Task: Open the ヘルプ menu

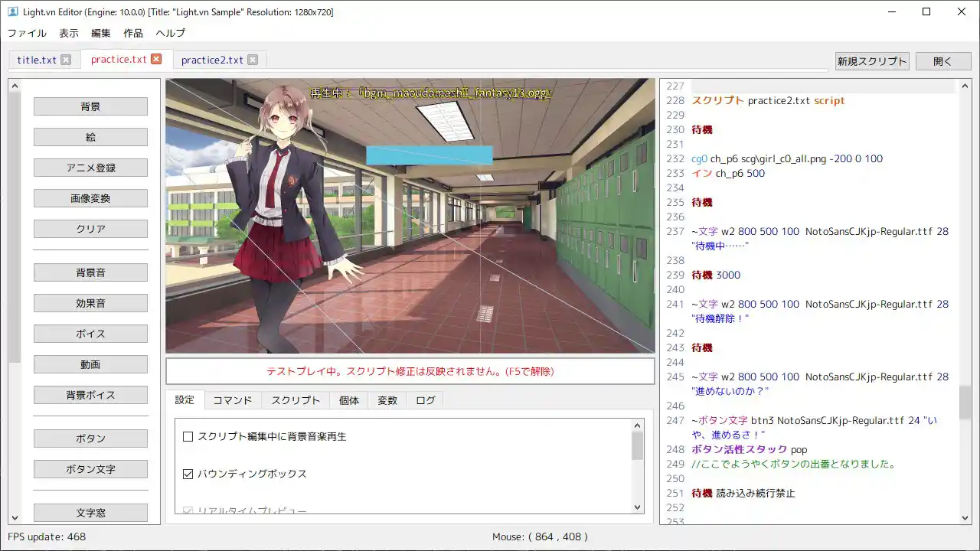Action: point(170,33)
